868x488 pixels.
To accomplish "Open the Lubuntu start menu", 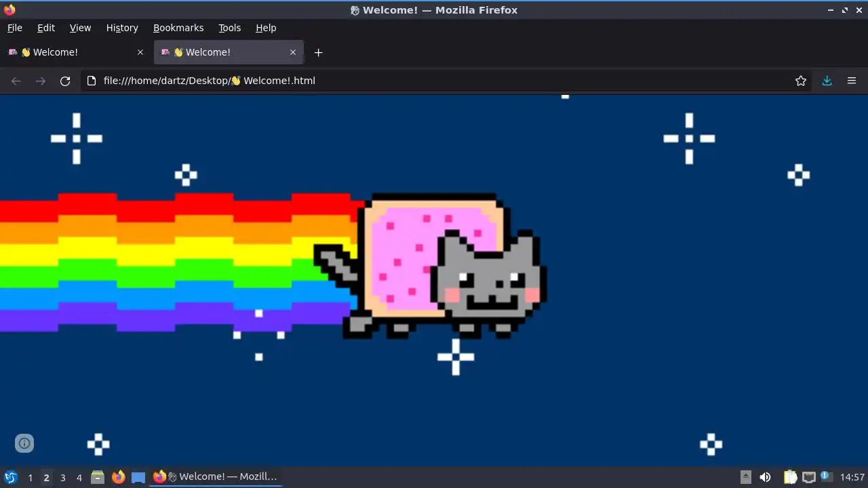I will [x=11, y=477].
